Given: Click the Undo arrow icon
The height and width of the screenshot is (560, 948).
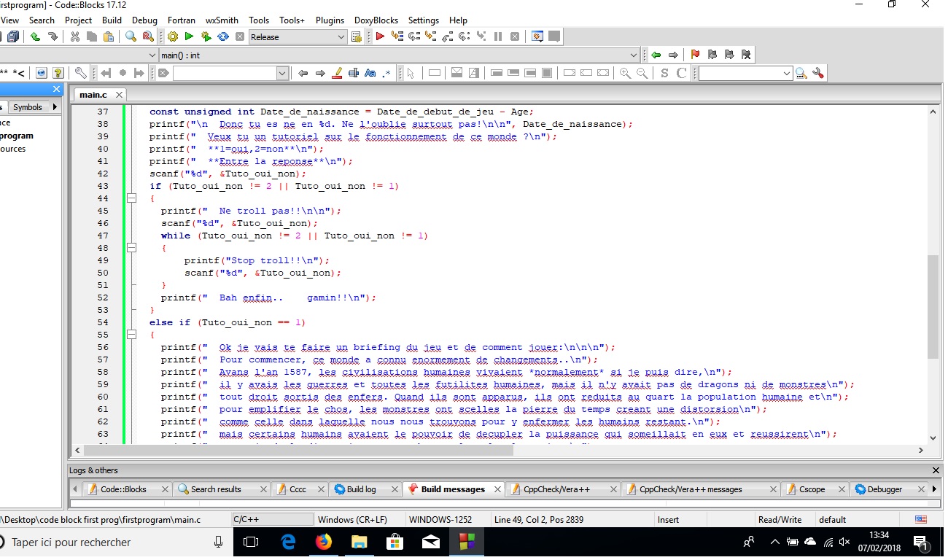Looking at the screenshot, I should pos(34,36).
